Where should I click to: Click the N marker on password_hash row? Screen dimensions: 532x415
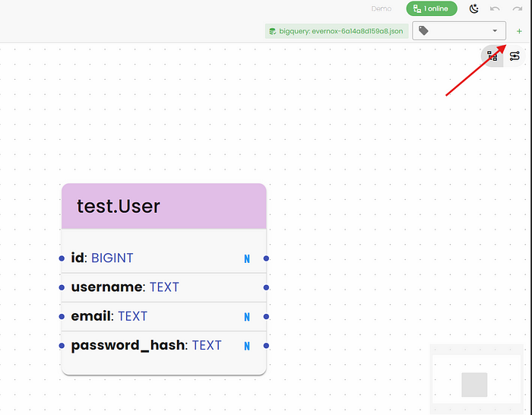point(247,346)
